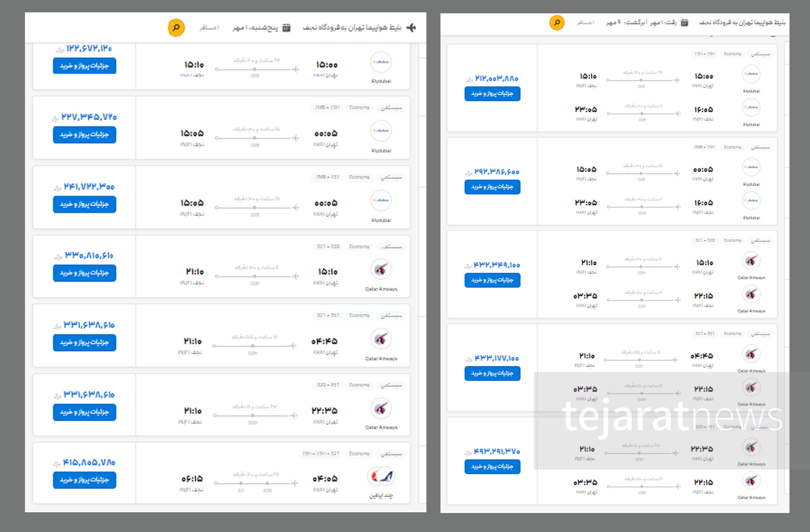
Task: Click Qatar Airways logo of 15:10 outbound in 432,349,100 card
Action: [751, 260]
